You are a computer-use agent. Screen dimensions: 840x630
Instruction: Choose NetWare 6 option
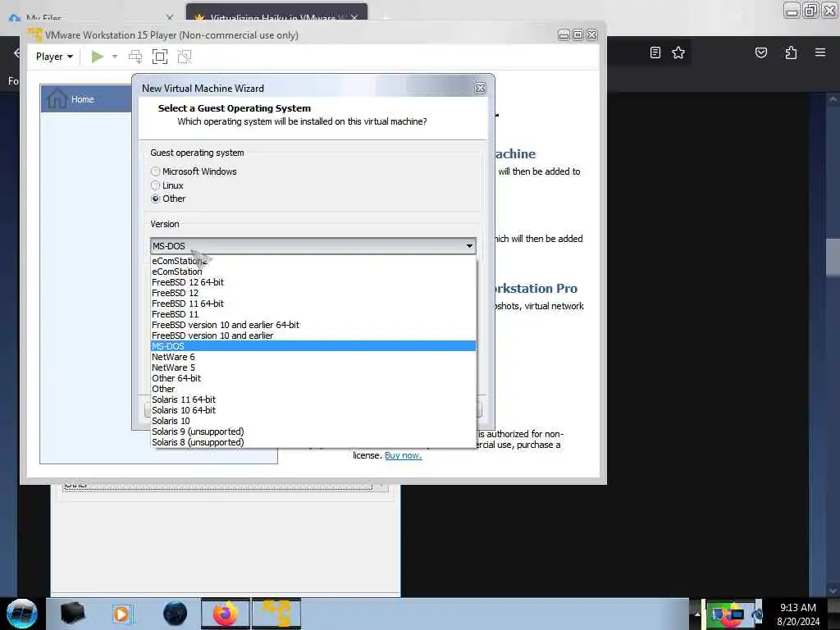313,357
